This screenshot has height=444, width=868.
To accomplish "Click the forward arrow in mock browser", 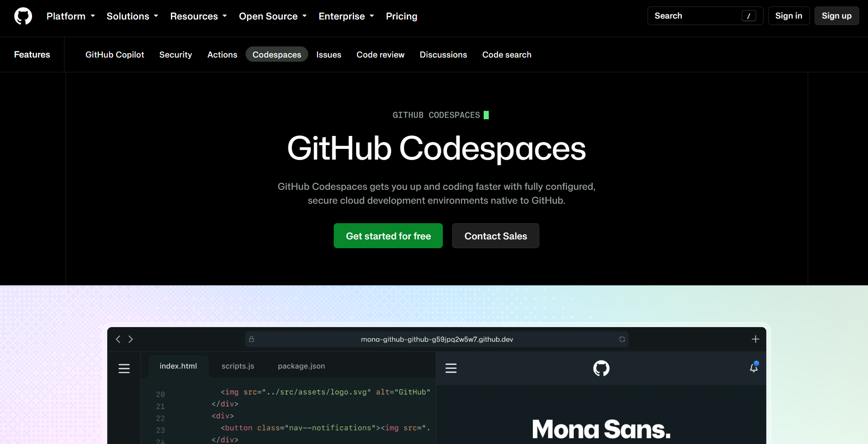I will point(130,339).
